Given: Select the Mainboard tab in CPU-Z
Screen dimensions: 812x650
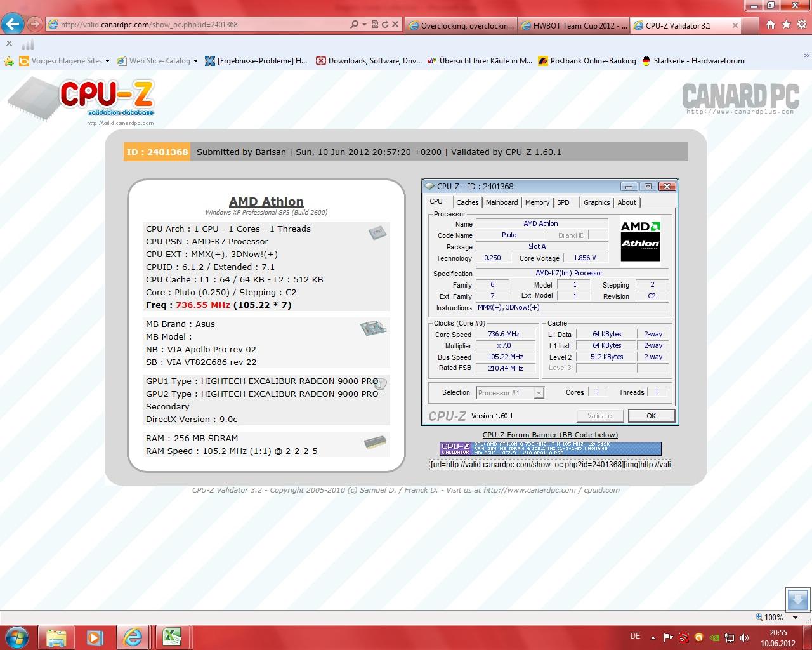Looking at the screenshot, I should [x=502, y=202].
